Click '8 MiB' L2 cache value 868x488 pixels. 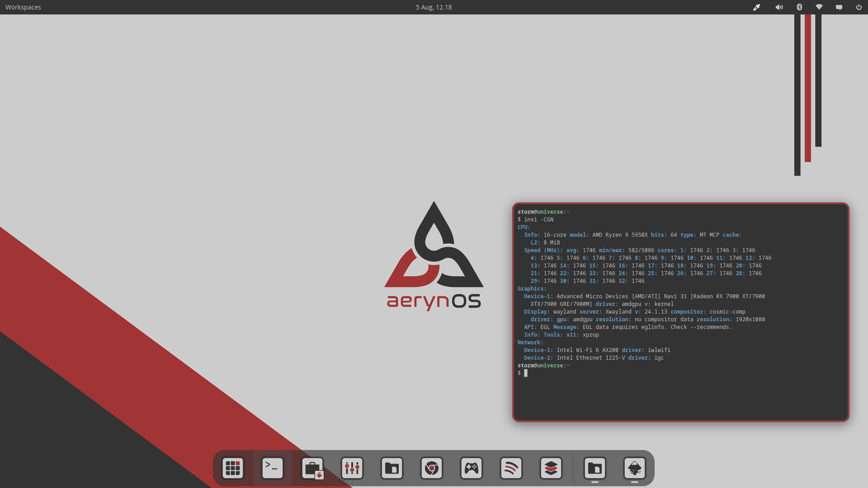pos(552,243)
